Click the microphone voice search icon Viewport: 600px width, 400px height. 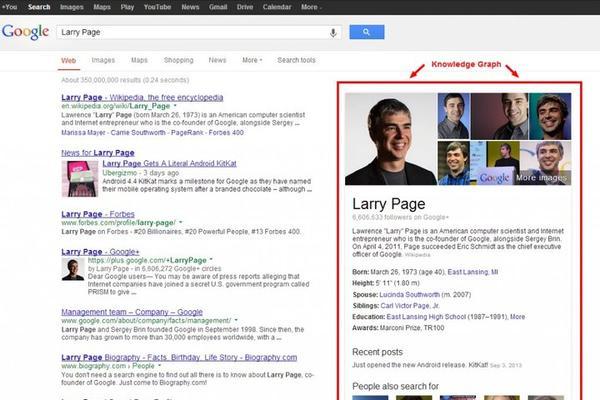click(333, 33)
